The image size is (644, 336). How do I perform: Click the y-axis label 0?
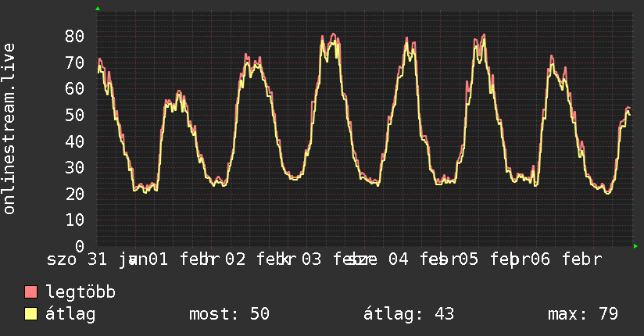click(80, 246)
